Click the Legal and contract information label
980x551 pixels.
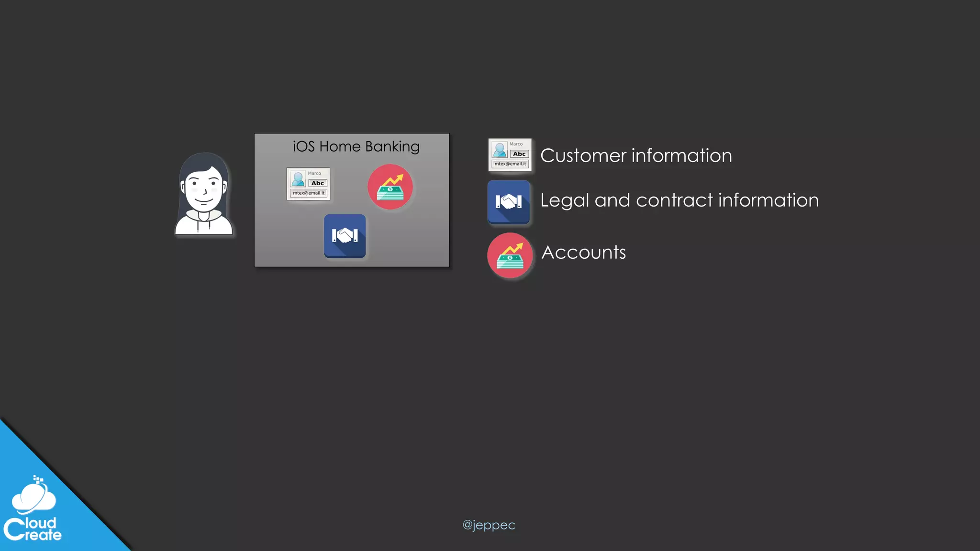click(679, 200)
